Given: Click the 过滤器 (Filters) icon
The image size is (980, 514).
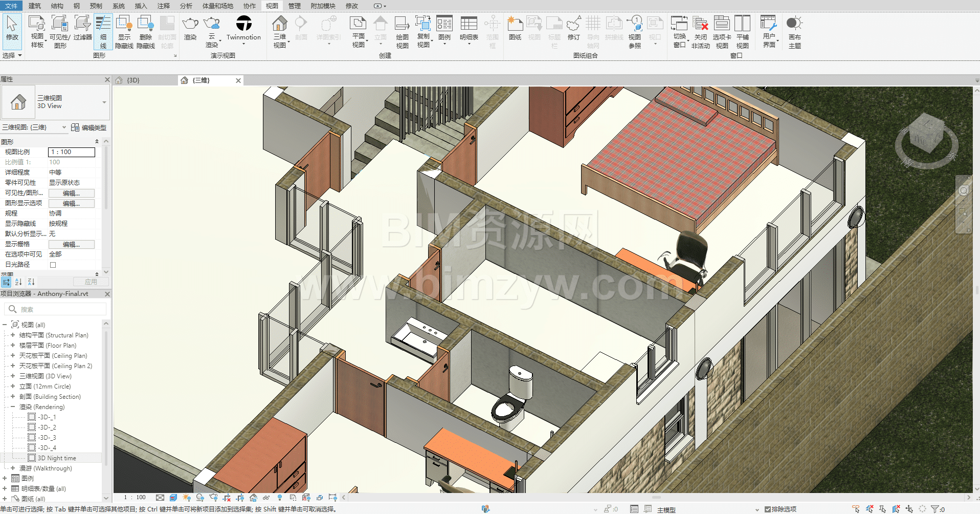Looking at the screenshot, I should (x=82, y=24).
